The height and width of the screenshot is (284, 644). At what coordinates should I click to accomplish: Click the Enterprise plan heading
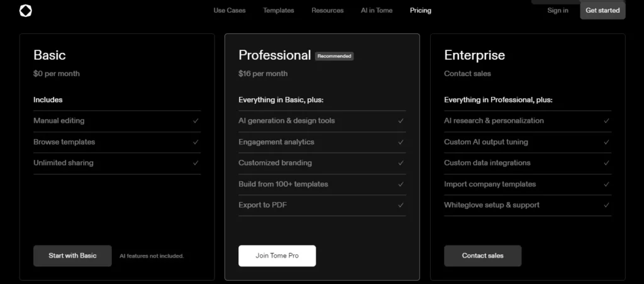[x=474, y=55]
